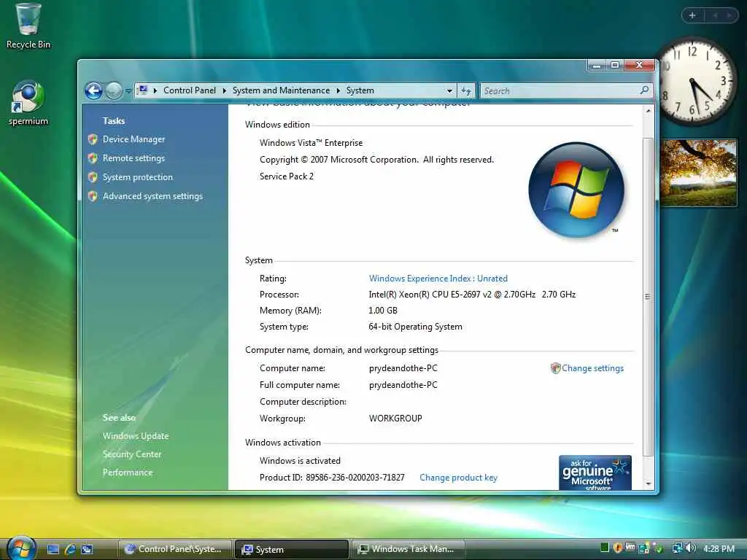Open Security Center under See also

(x=132, y=454)
